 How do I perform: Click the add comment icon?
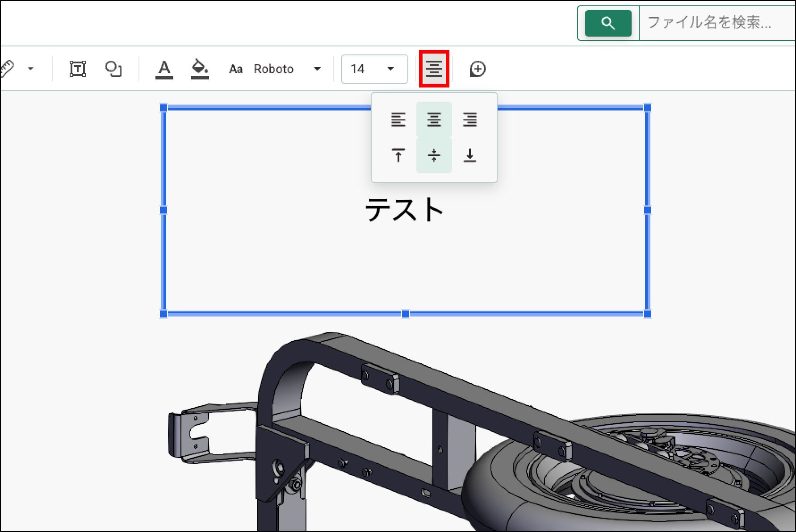[478, 69]
